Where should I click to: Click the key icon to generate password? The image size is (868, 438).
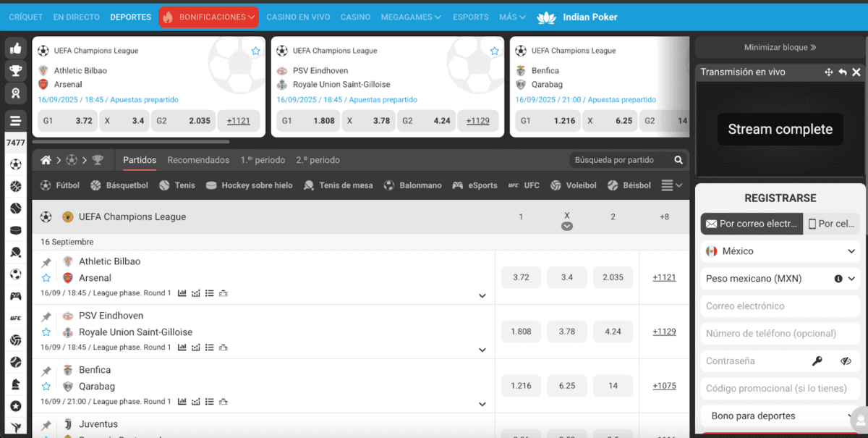[817, 361]
